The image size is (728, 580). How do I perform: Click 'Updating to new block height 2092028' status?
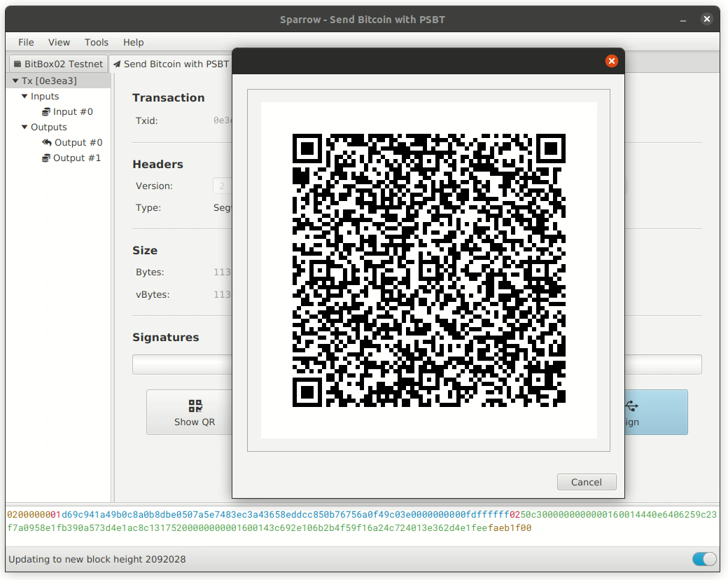point(97,559)
